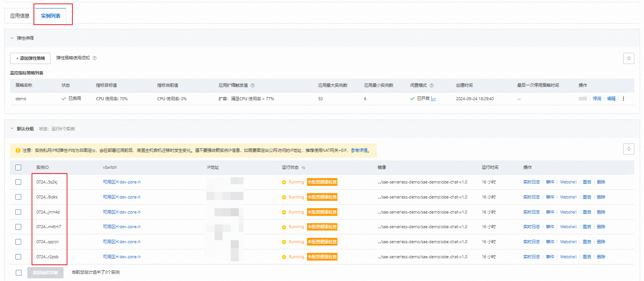644x281 pixels.
Task: Click 重启 for instance 0724...r2psb
Action: tap(587, 257)
